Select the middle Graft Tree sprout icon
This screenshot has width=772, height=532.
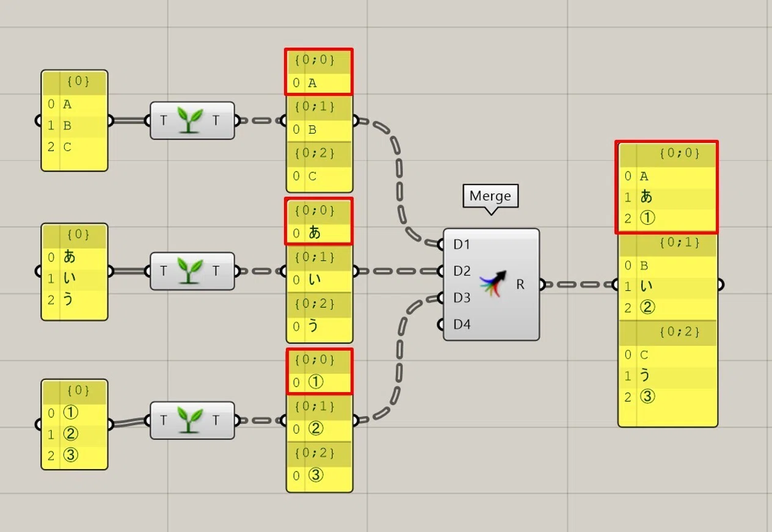(189, 271)
